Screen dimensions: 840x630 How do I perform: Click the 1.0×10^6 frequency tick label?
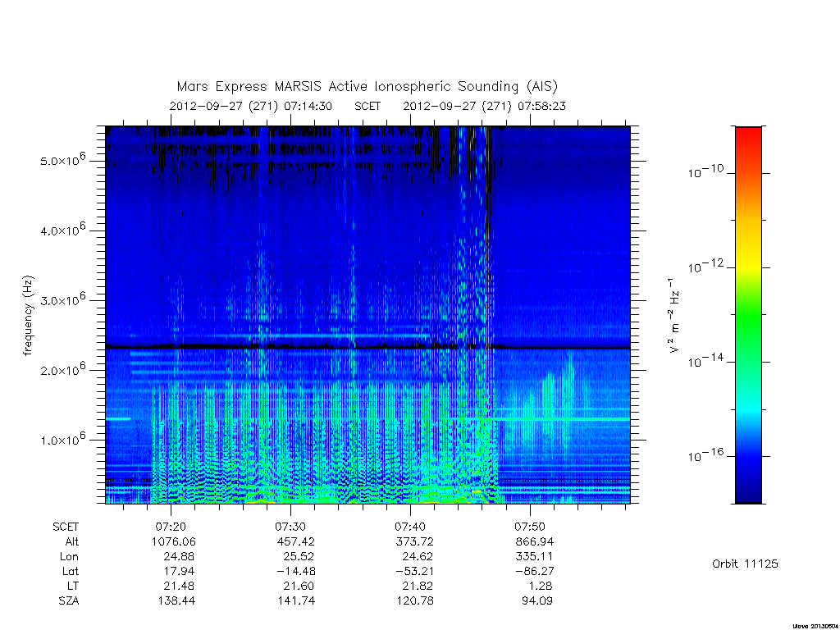pos(62,439)
